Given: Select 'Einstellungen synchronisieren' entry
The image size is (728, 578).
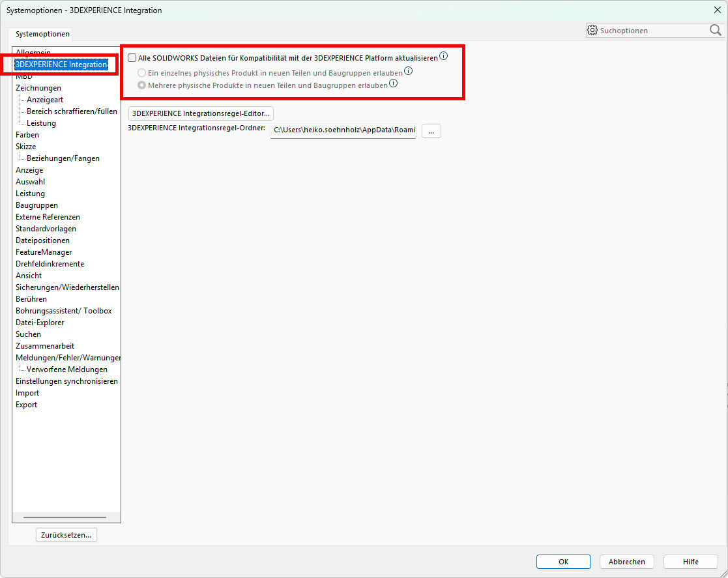Looking at the screenshot, I should (x=66, y=381).
